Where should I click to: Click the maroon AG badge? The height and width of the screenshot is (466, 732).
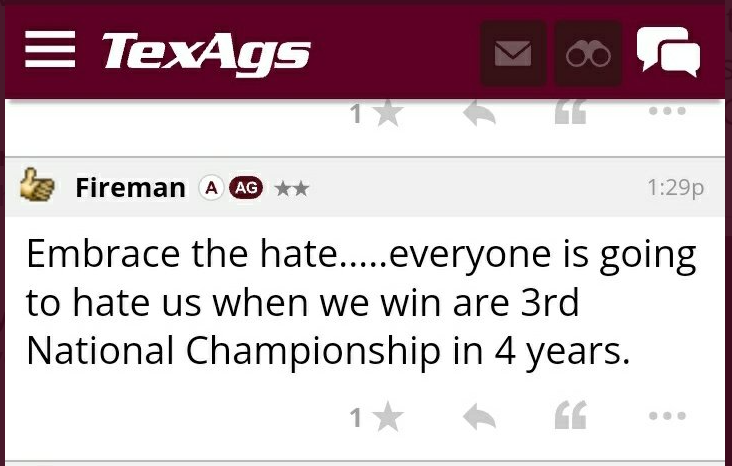click(x=246, y=187)
